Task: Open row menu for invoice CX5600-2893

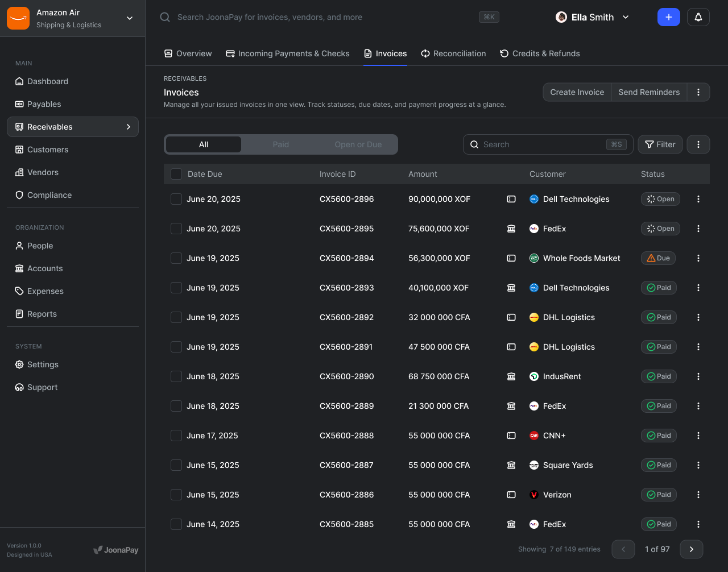Action: tap(698, 288)
